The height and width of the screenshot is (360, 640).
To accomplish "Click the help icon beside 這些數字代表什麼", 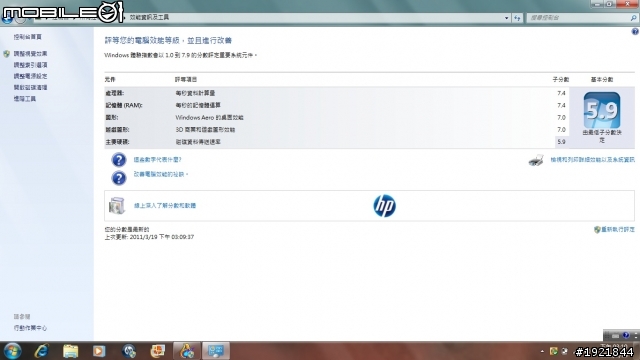I will pos(119,160).
